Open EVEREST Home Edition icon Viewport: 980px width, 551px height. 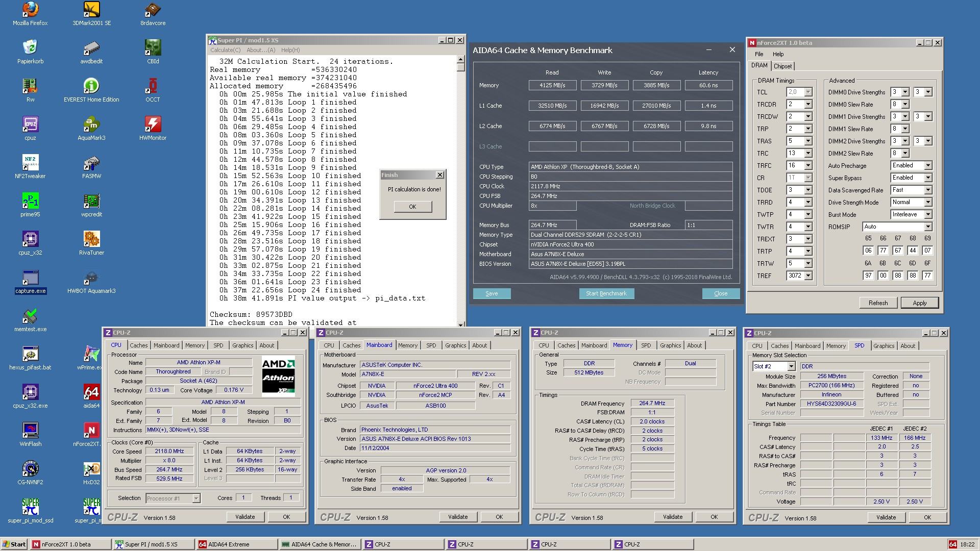pos(91,91)
